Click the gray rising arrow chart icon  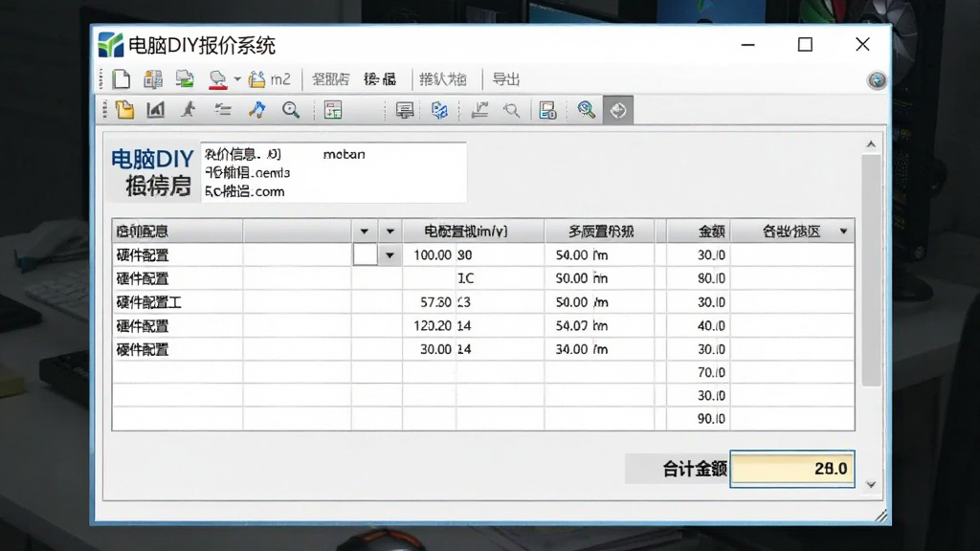[479, 111]
